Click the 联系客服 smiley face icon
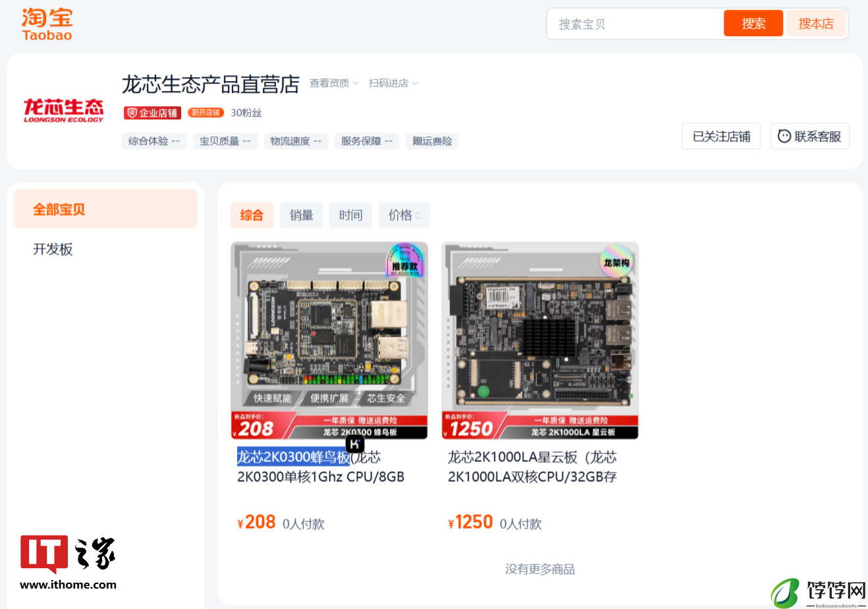Viewport: 868px width, 609px height. point(784,136)
